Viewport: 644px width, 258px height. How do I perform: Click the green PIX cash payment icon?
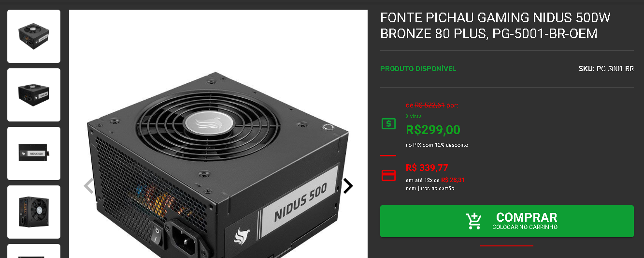(x=388, y=124)
